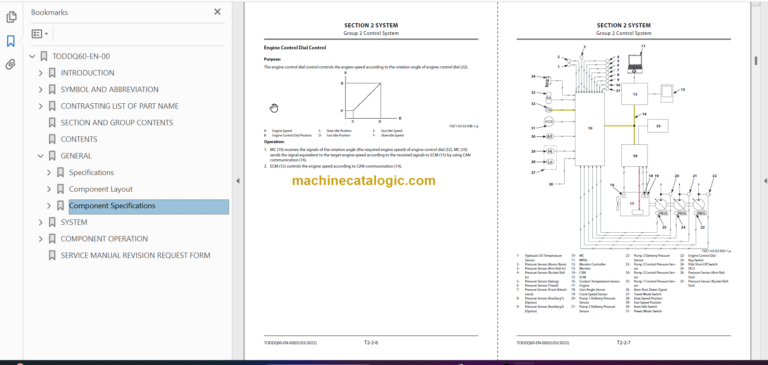Expand the right tools pane arrow
This screenshot has height=365, width=768.
click(765, 181)
